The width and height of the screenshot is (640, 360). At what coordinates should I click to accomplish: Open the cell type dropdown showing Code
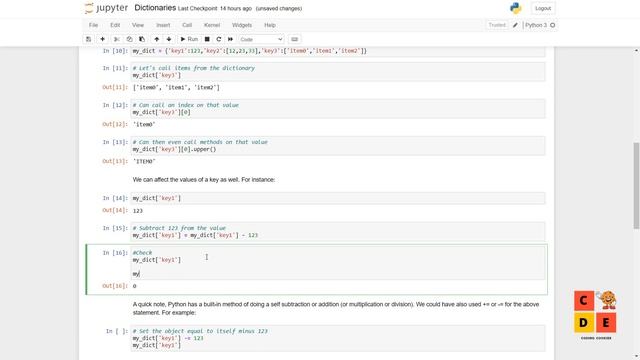click(x=261, y=39)
